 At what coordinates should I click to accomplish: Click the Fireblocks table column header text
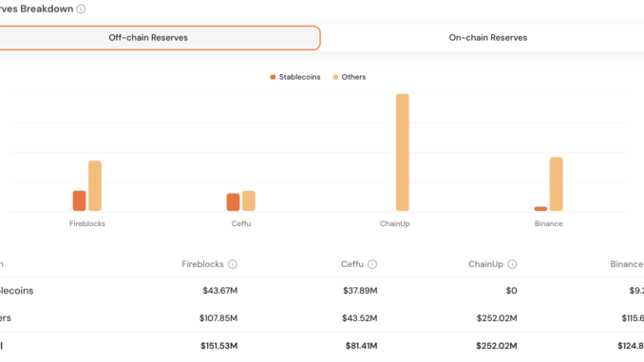pos(202,264)
